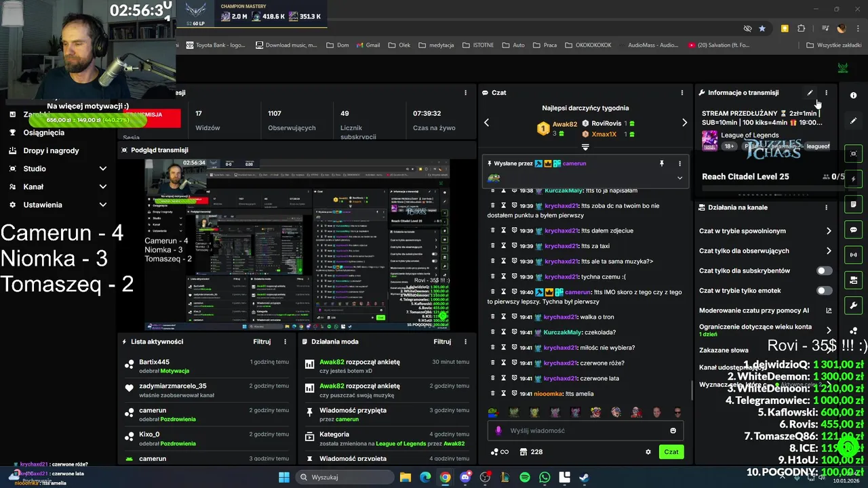
Task: Click the chat bubble quick action icon
Action: tap(853, 230)
